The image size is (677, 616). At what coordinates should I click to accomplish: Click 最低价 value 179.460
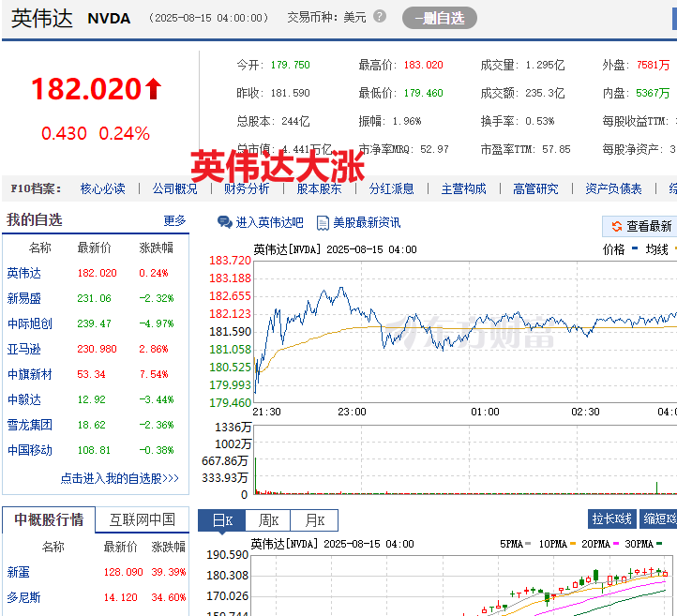click(x=424, y=93)
